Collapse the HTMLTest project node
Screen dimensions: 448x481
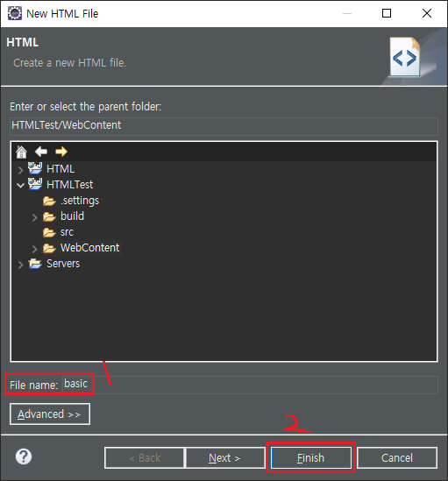(x=20, y=185)
